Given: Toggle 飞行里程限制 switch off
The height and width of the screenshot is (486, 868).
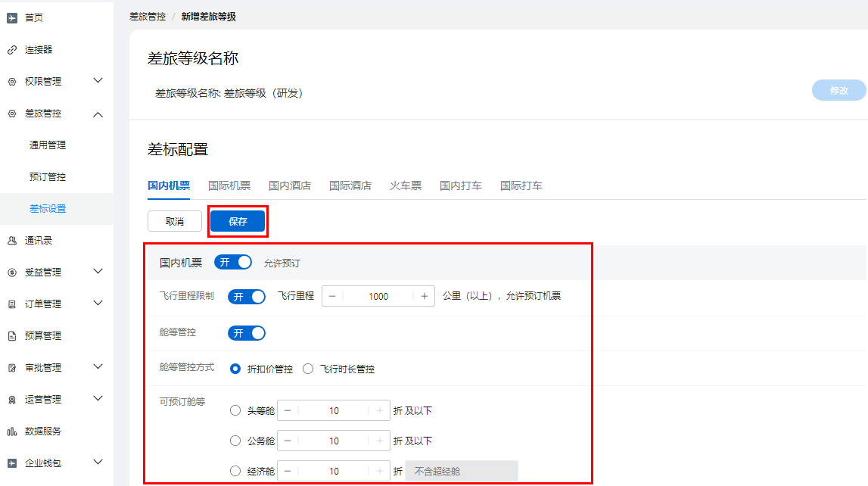Looking at the screenshot, I should pyautogui.click(x=247, y=297).
